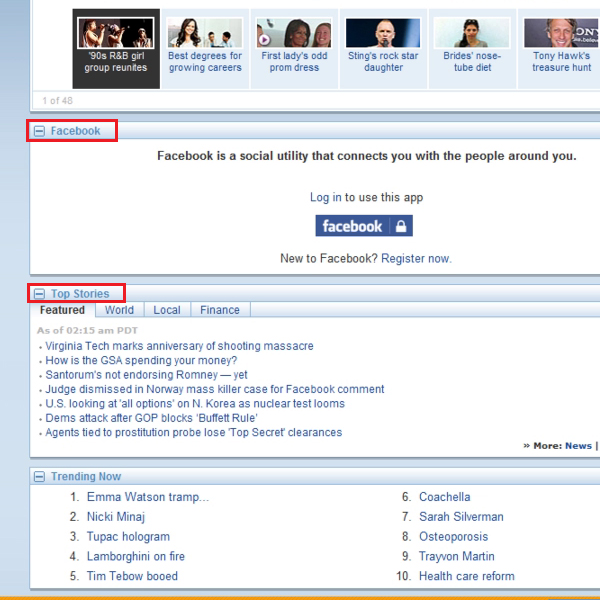
Task: Open 'Tony Hawk's treasure hunt' story
Action: [561, 62]
